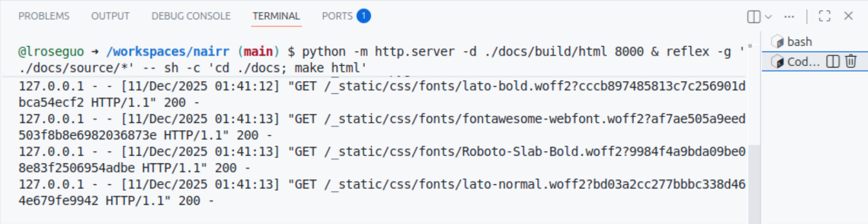
Task: Open the PROBLEMS tab
Action: (44, 16)
